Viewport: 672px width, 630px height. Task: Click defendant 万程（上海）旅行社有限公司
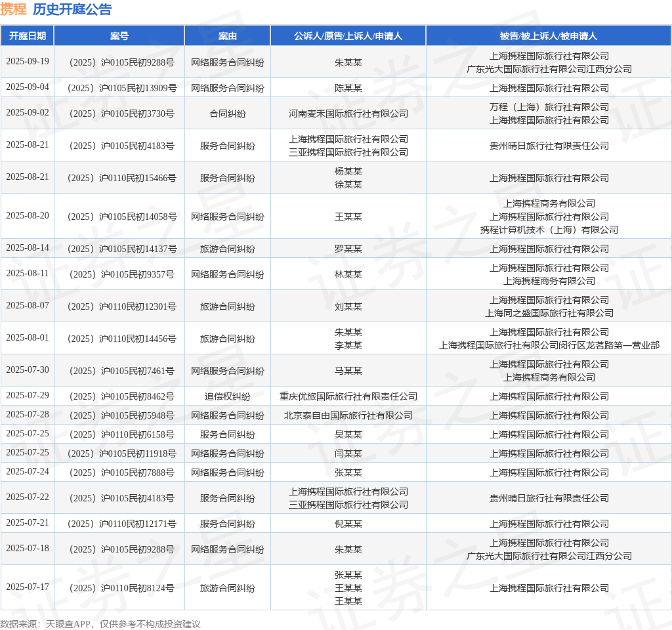coord(549,107)
